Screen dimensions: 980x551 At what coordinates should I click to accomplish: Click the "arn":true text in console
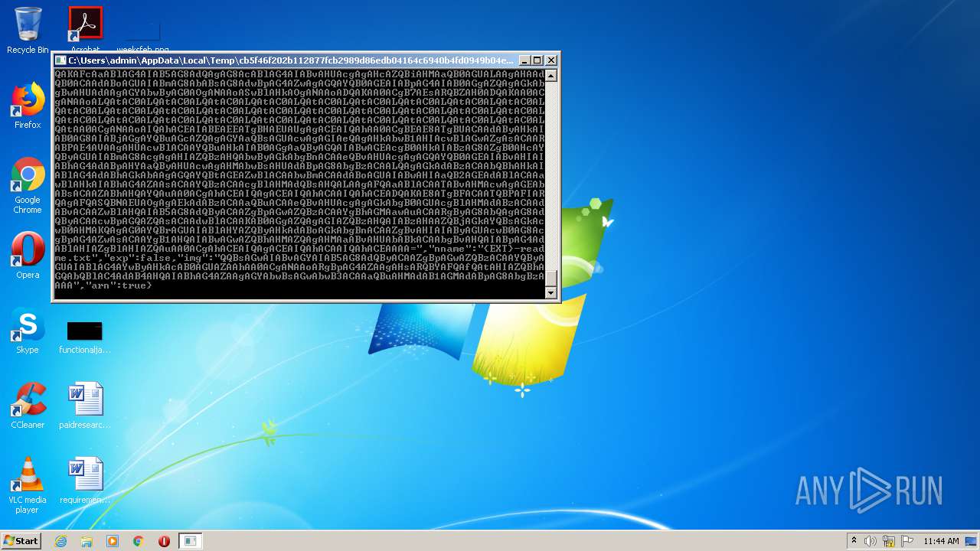tap(117, 285)
